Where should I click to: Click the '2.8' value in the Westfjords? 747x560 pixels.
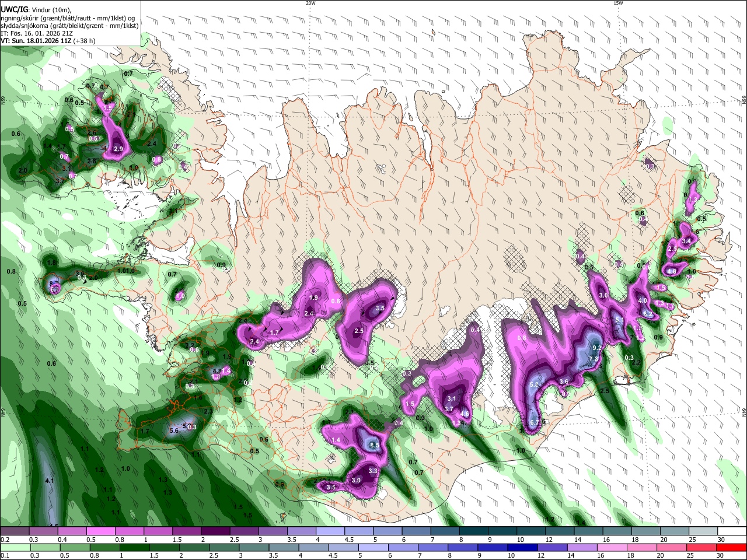pyautogui.click(x=92, y=161)
